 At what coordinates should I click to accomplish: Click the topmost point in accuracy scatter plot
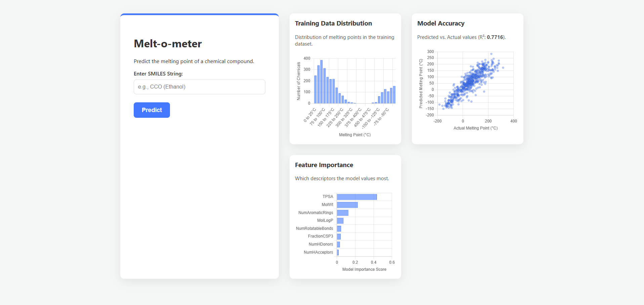[x=491, y=54]
